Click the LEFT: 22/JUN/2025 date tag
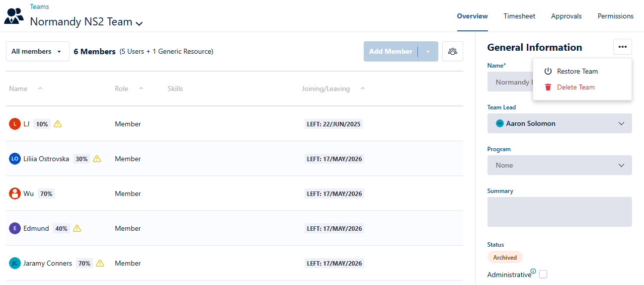Screen dimensions: 644x285 pos(333,124)
